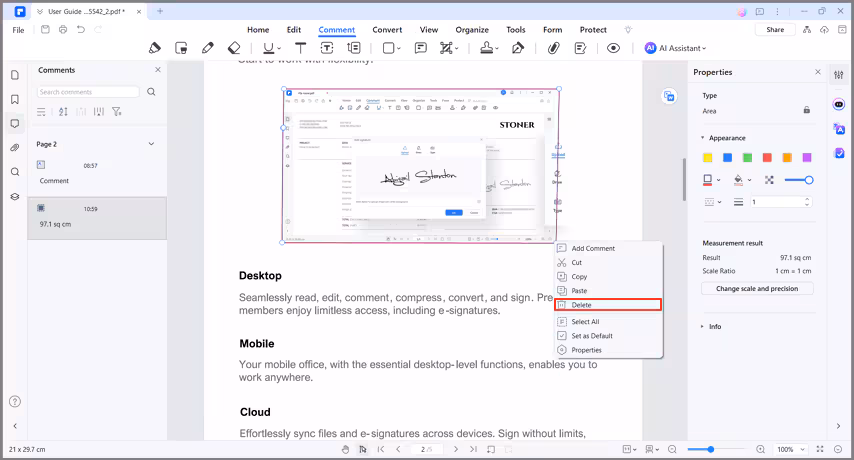This screenshot has width=854, height=460.
Task: Open the Stamp tool
Action: pyautogui.click(x=486, y=48)
